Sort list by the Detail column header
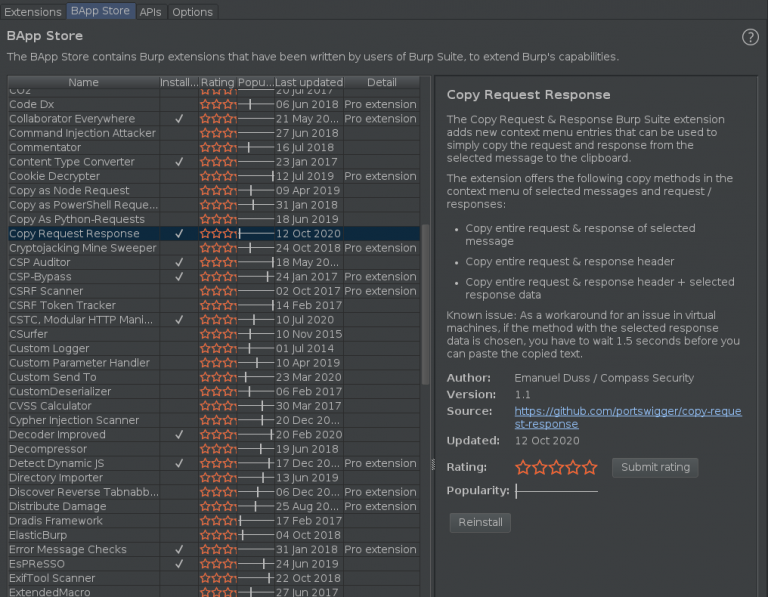This screenshot has height=597, width=768. [381, 82]
